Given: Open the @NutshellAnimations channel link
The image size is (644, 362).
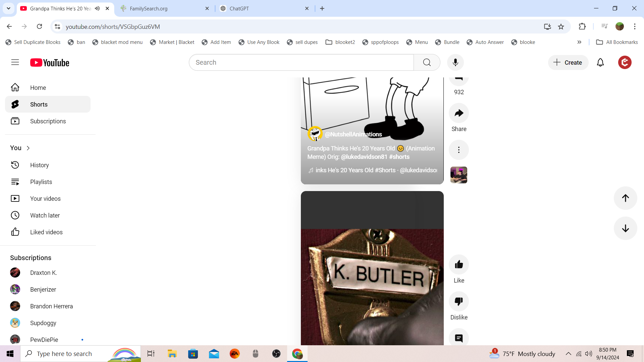Looking at the screenshot, I should click(x=353, y=134).
